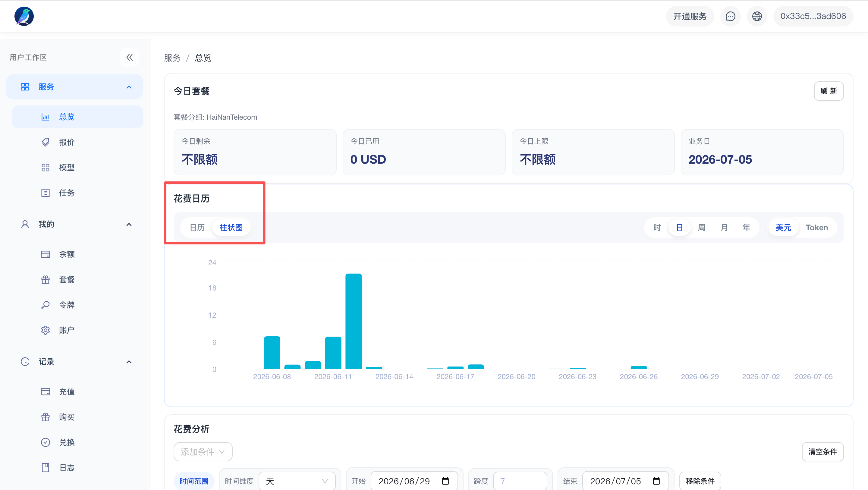This screenshot has height=490, width=868.
Task: Switch to 日历 view tab
Action: [x=197, y=228]
